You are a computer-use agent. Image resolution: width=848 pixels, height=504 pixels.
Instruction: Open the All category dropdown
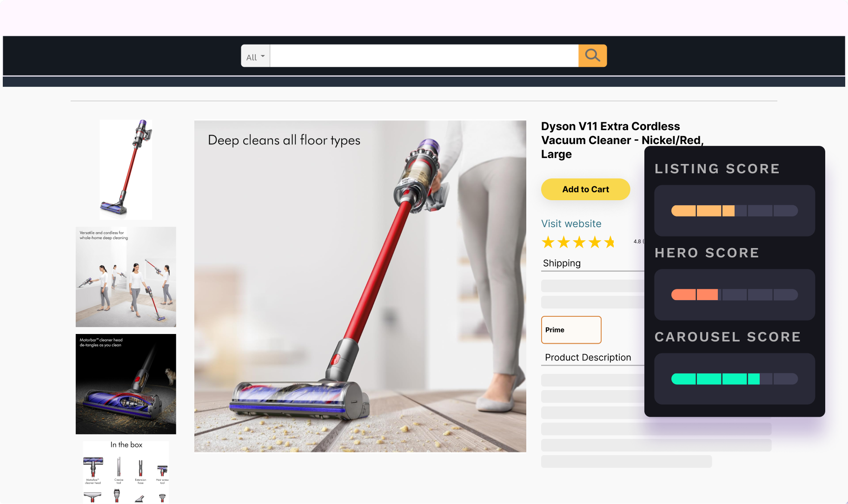[x=256, y=56]
